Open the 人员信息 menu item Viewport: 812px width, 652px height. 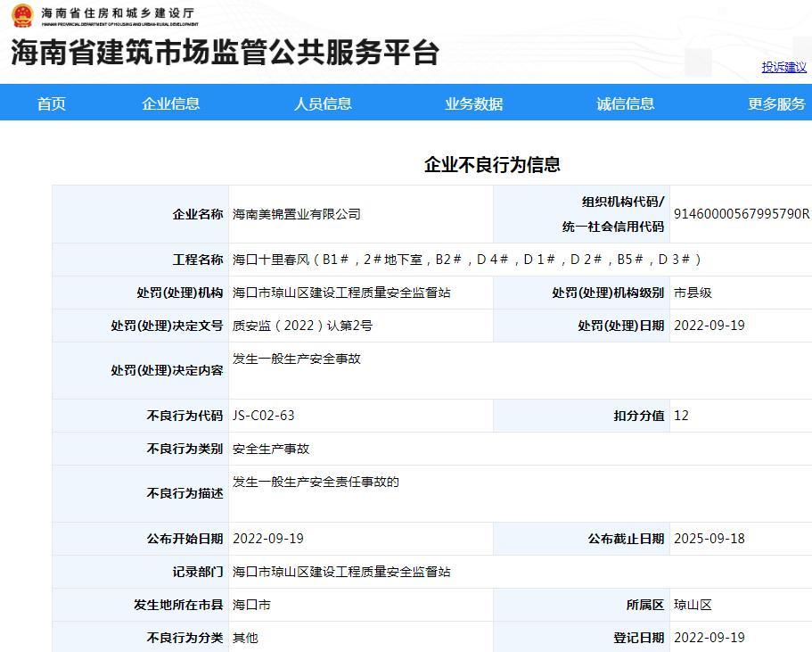[323, 103]
